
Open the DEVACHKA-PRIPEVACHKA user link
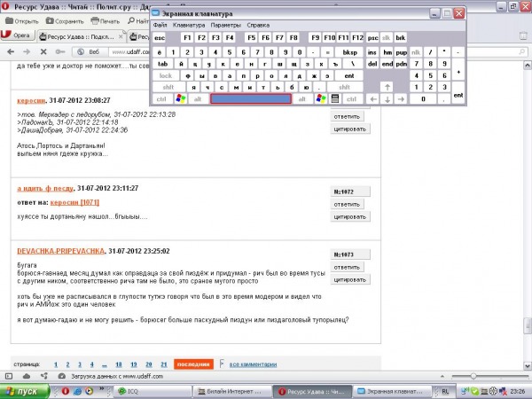(x=61, y=251)
